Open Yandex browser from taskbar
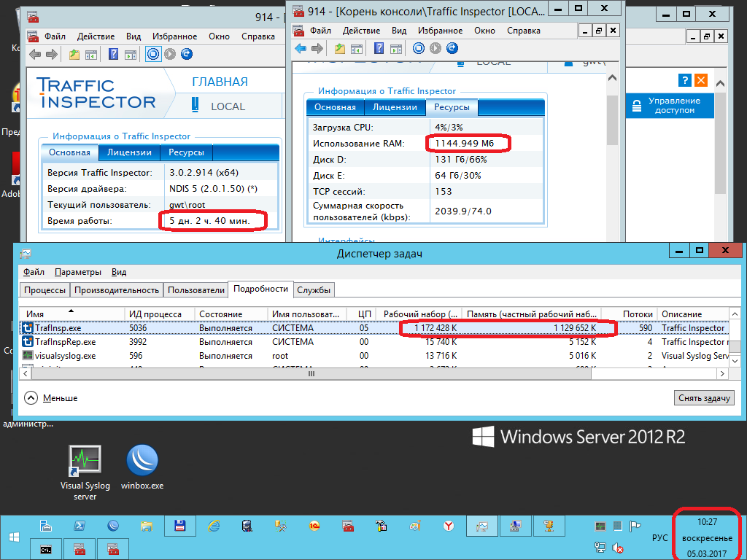 click(449, 526)
